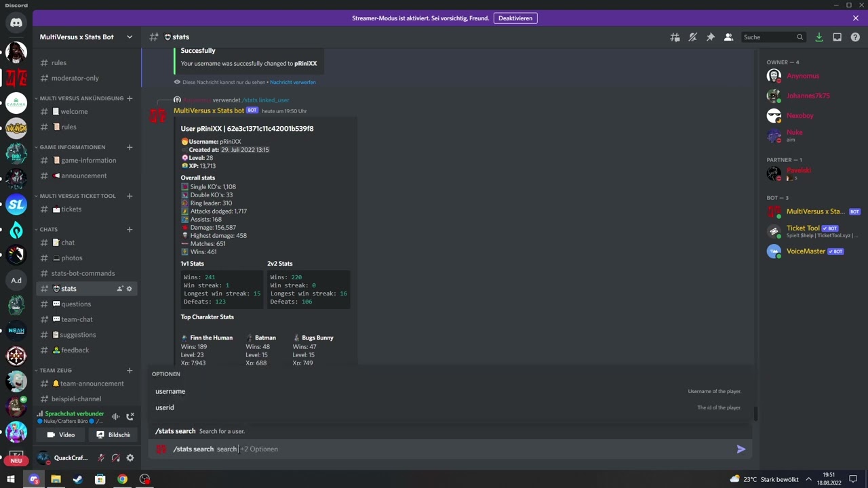868x488 pixels.
Task: Toggle the channel notification mute bell
Action: click(692, 37)
